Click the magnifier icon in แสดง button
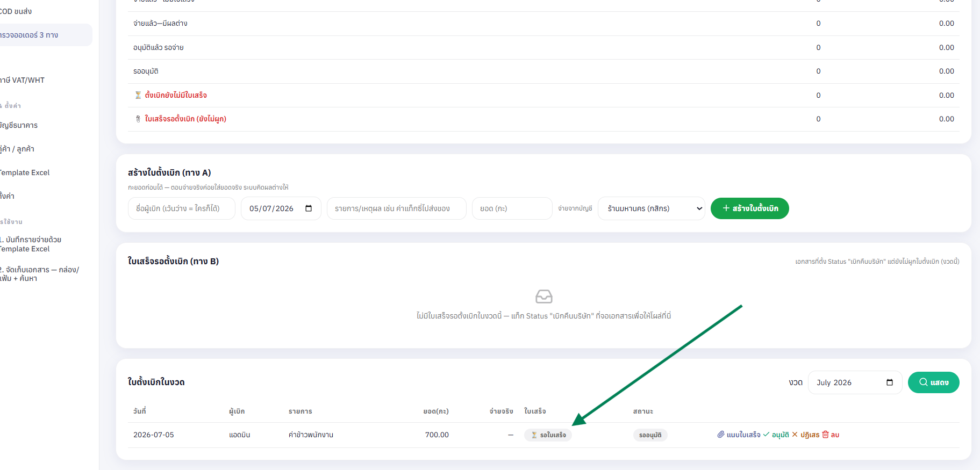This screenshot has width=980, height=470. [923, 382]
